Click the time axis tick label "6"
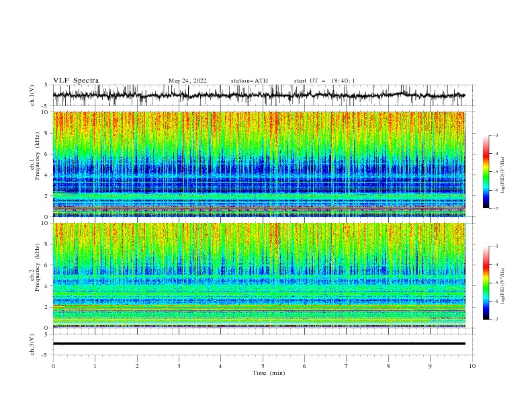The image size is (532, 411). (304, 366)
